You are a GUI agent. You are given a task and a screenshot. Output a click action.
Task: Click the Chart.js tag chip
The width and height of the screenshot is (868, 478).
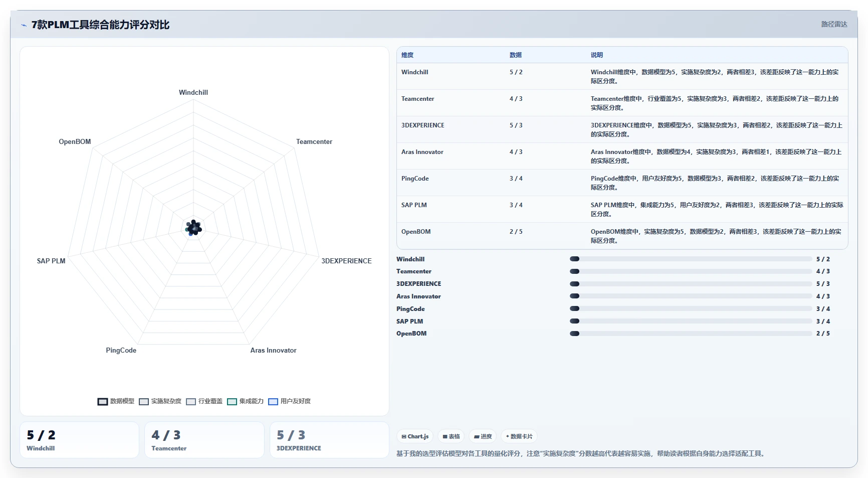[415, 436]
